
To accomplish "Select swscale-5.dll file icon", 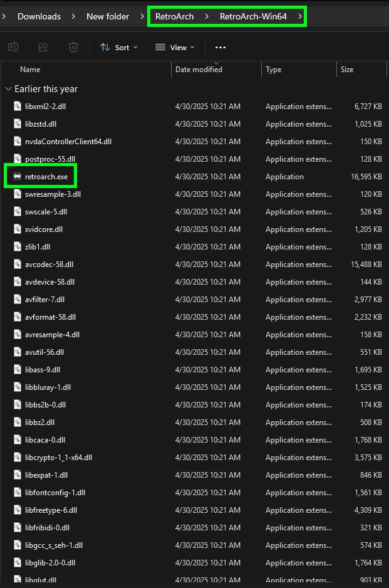I will (x=18, y=211).
